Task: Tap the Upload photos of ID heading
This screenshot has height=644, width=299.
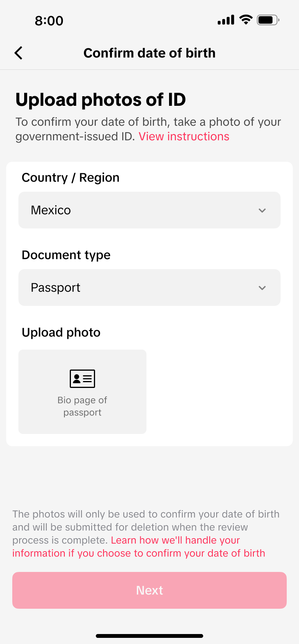Action: (100, 100)
